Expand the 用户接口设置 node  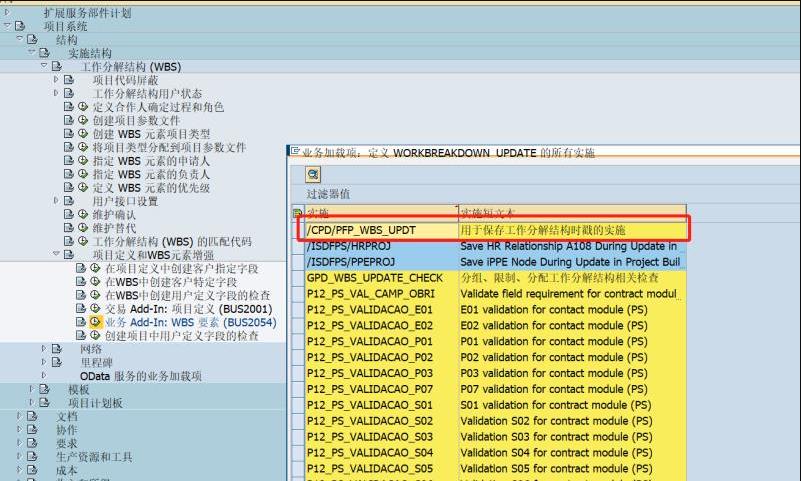coord(56,201)
